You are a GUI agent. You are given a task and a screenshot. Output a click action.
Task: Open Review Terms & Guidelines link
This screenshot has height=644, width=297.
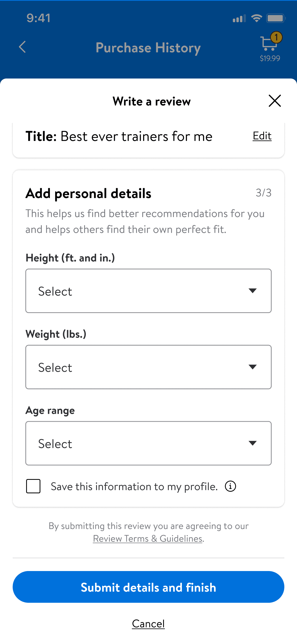pos(148,539)
